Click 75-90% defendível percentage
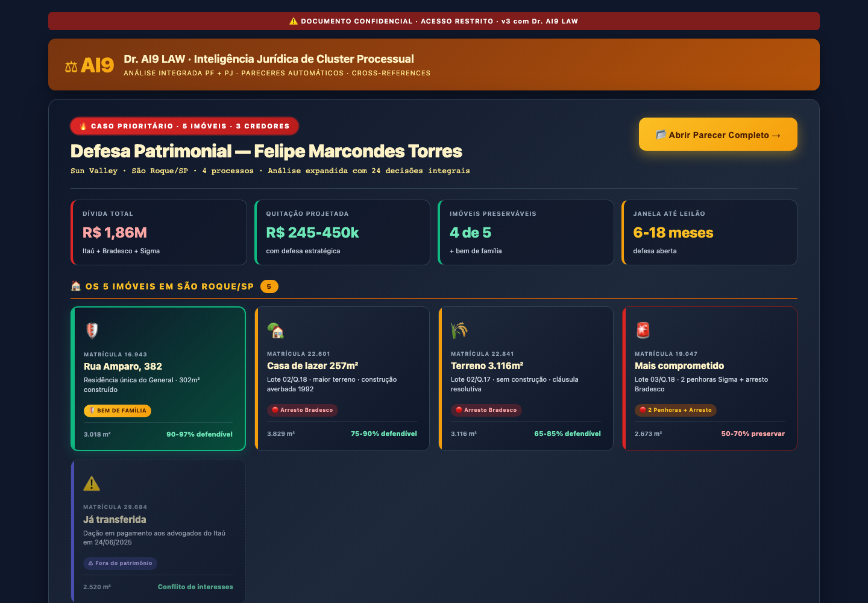 pyautogui.click(x=384, y=434)
